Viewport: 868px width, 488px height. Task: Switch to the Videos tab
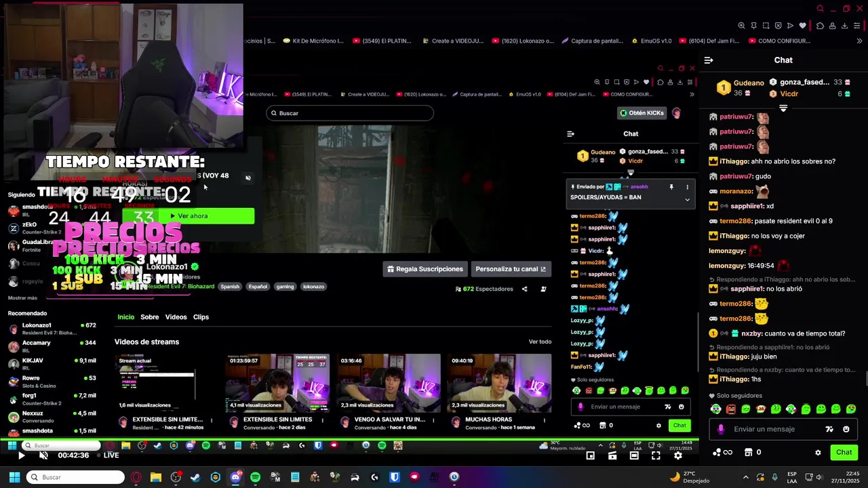[x=176, y=317]
